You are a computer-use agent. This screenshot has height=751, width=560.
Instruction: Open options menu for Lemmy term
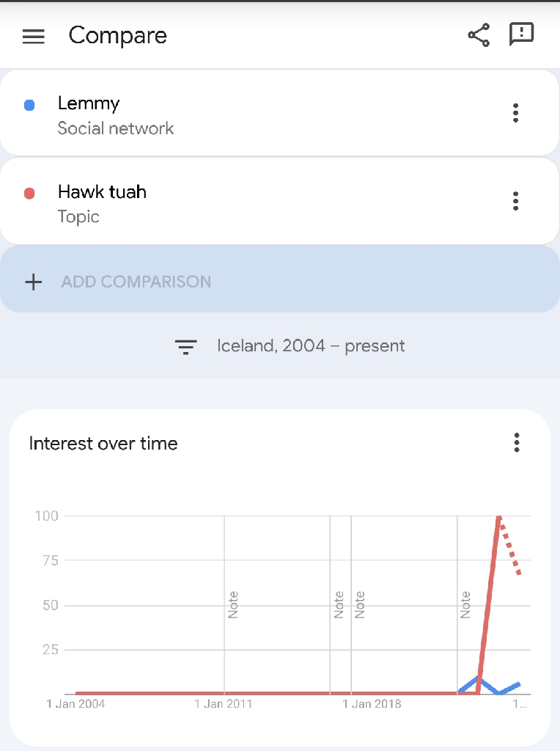pyautogui.click(x=515, y=113)
